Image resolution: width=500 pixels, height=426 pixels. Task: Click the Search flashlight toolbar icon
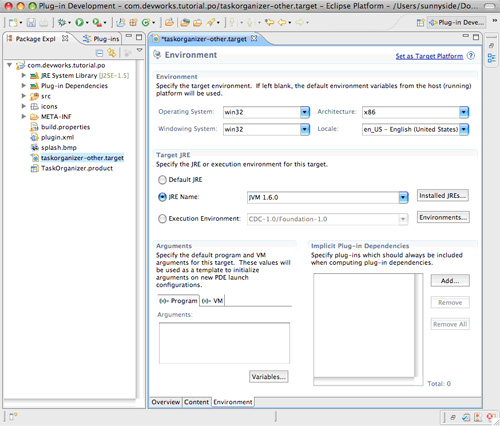click(x=211, y=22)
